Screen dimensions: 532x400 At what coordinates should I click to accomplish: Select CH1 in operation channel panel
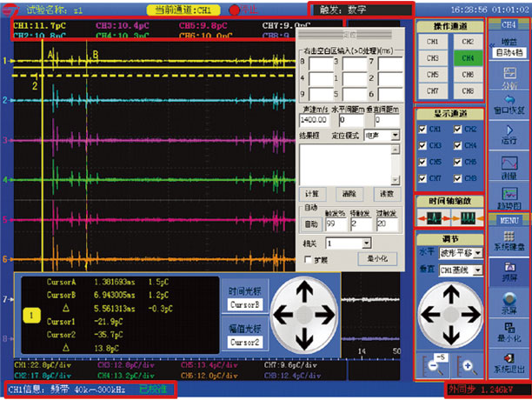[x=431, y=42]
